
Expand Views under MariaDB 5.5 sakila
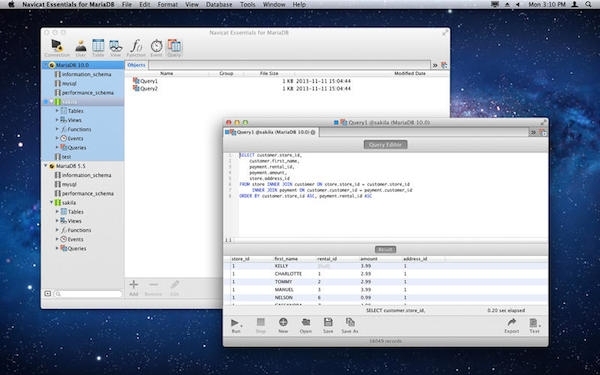pos(57,220)
